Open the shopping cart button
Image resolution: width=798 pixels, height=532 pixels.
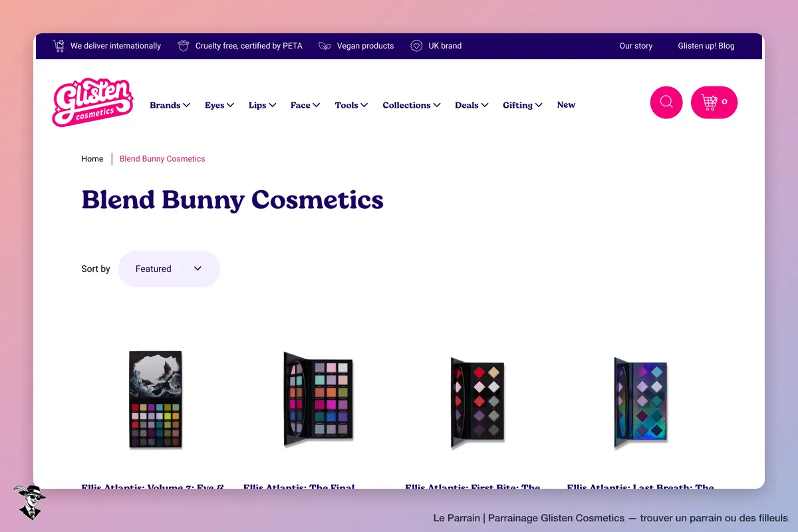tap(714, 102)
